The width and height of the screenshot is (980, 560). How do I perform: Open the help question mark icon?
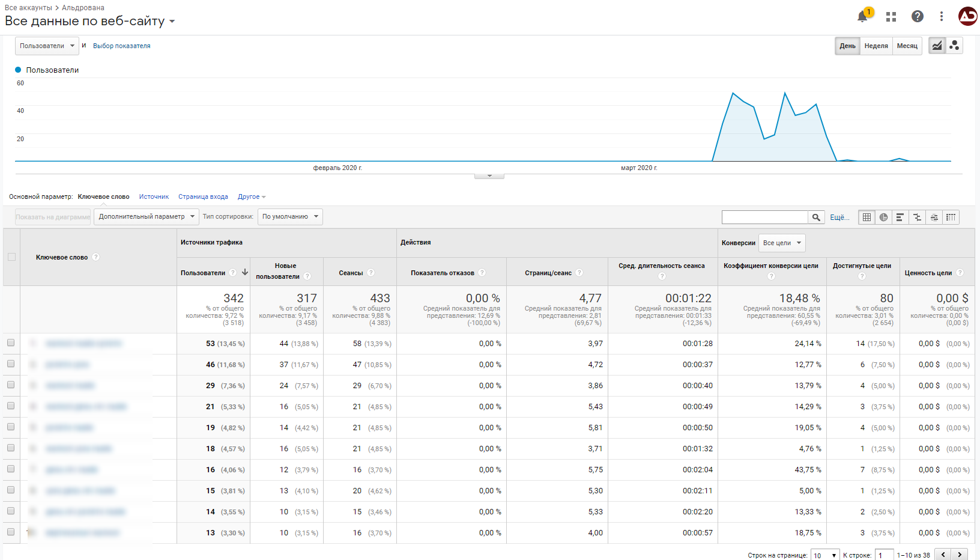(918, 16)
